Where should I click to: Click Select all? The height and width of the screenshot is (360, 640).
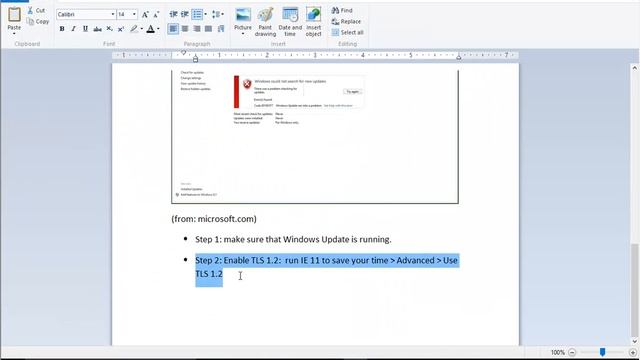coord(347,32)
